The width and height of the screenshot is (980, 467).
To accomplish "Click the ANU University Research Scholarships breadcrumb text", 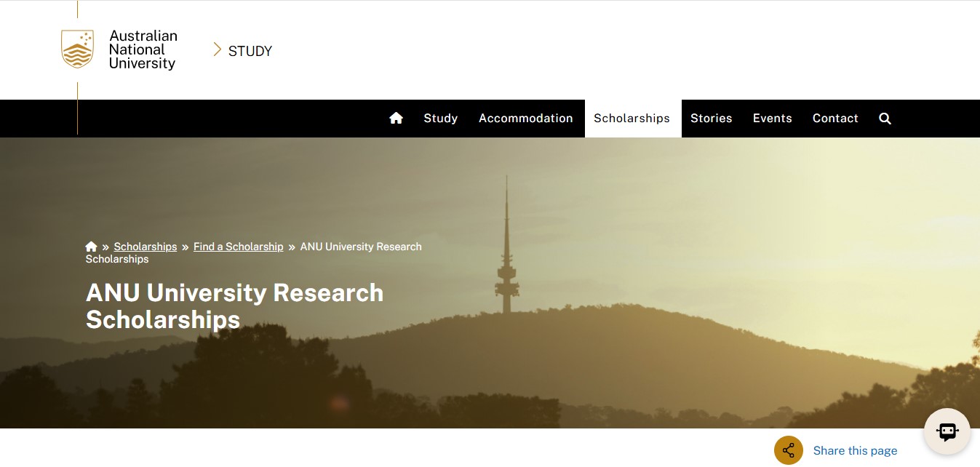I will point(254,252).
